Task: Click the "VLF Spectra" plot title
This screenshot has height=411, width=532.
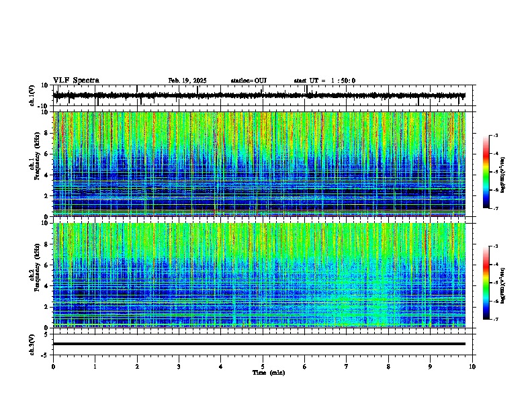Action: [x=76, y=81]
